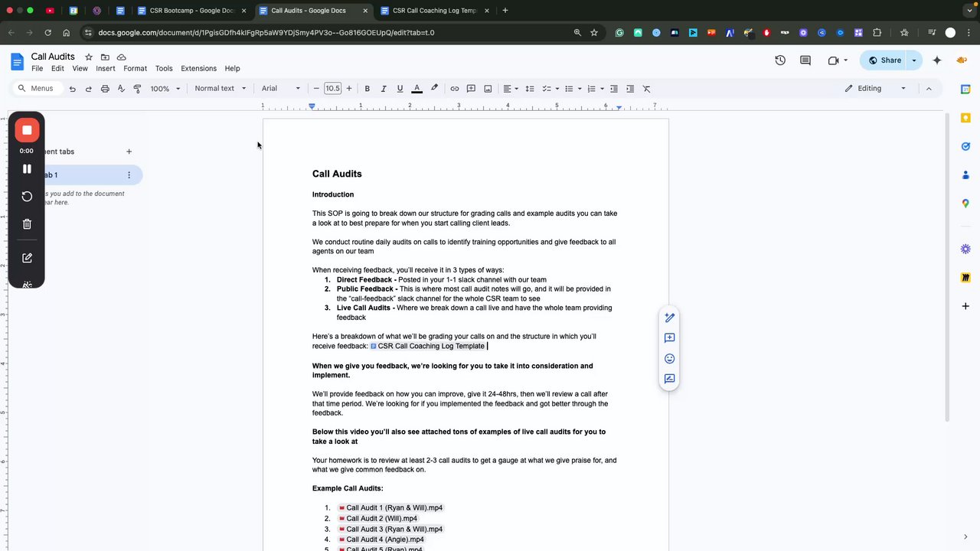Open the Format menu
The image size is (980, 551).
[x=135, y=69]
